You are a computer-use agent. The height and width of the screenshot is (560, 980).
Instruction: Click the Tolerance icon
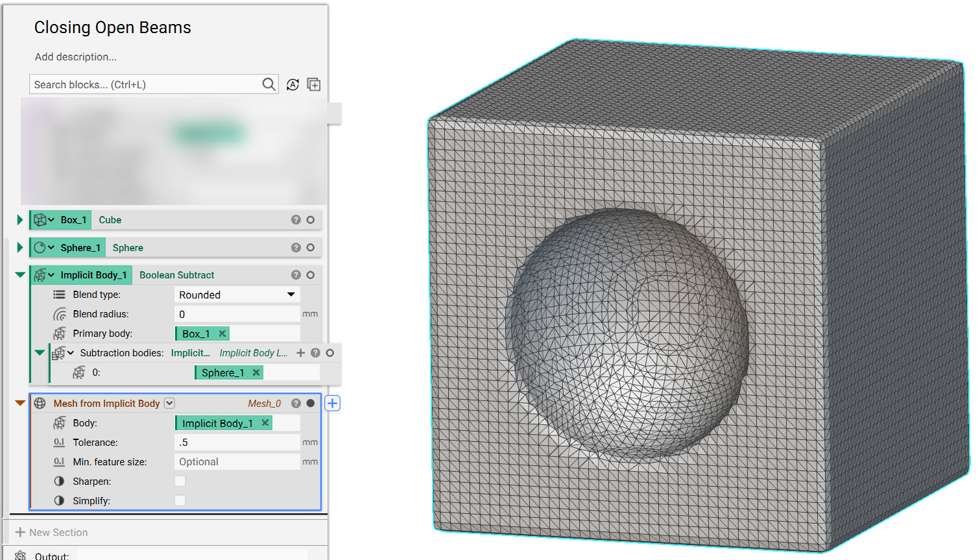pyautogui.click(x=59, y=443)
